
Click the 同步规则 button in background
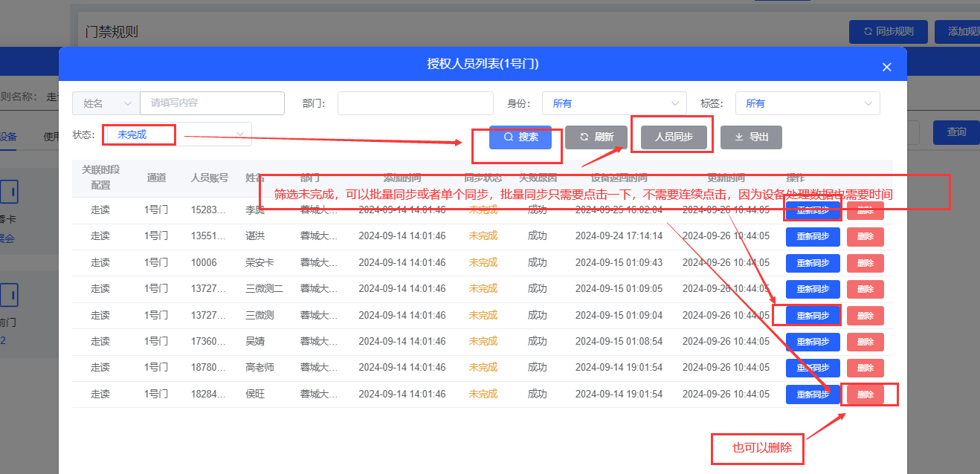[888, 32]
